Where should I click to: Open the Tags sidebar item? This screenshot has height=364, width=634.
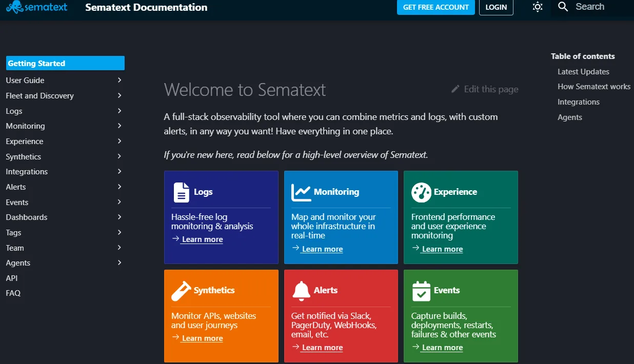click(13, 232)
